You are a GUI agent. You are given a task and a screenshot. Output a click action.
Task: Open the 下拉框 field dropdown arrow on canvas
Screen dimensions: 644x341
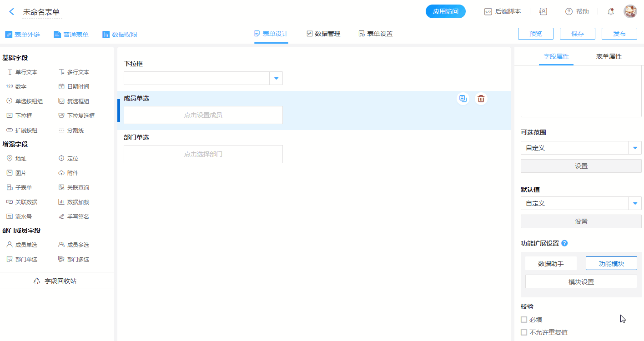pos(276,78)
